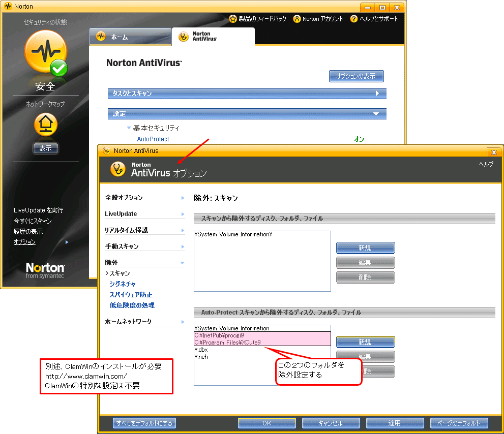Click the stethoscope icon on Norton AntiVirus tab
Screen dimensions: 504x434
click(x=183, y=37)
